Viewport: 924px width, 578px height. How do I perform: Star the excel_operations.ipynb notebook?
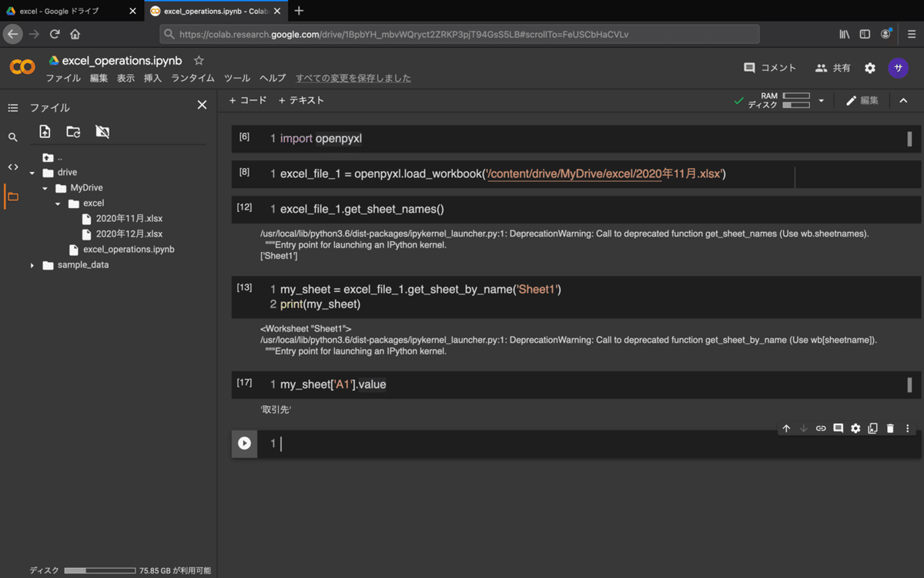(x=199, y=60)
